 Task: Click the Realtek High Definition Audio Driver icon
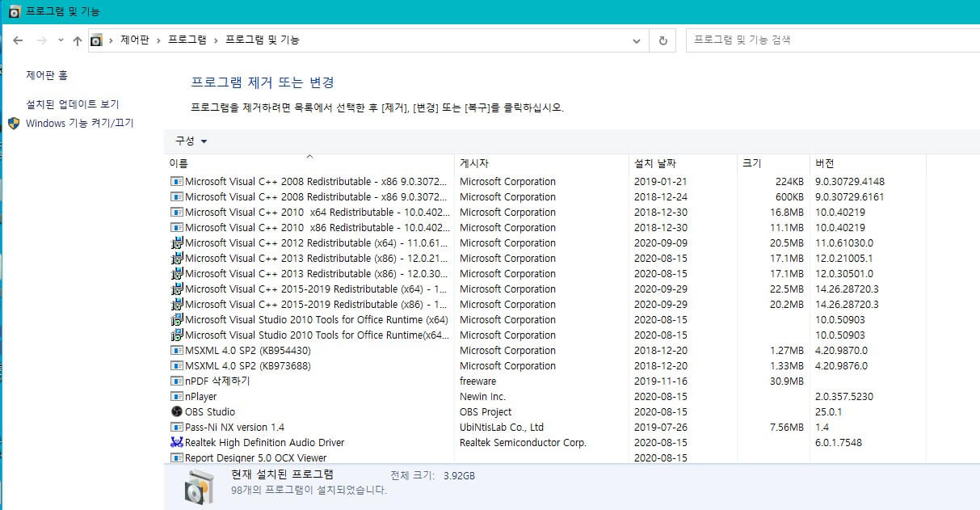177,442
